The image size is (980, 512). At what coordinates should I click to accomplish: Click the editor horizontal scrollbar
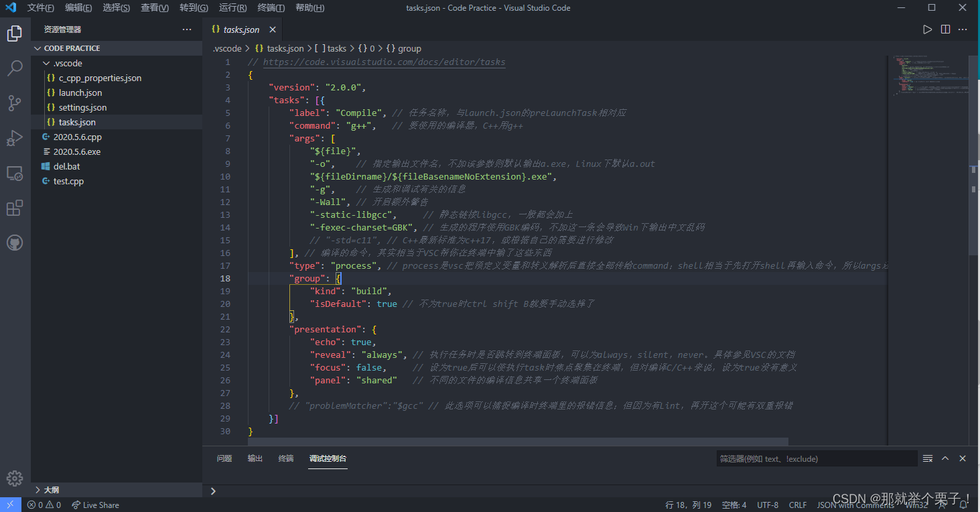tap(518, 442)
